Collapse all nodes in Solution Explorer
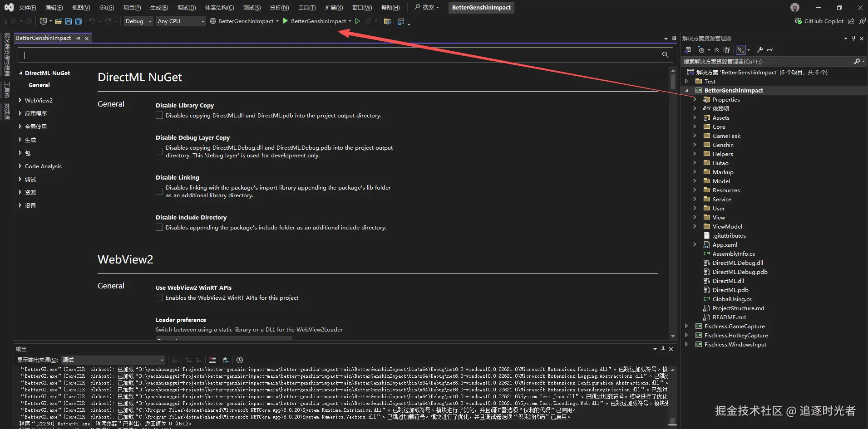This screenshot has width=868, height=429. pos(717,50)
